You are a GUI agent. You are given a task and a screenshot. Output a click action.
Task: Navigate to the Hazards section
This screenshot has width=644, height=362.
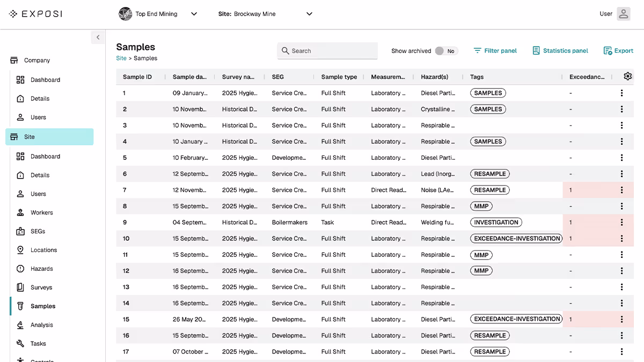coord(41,269)
